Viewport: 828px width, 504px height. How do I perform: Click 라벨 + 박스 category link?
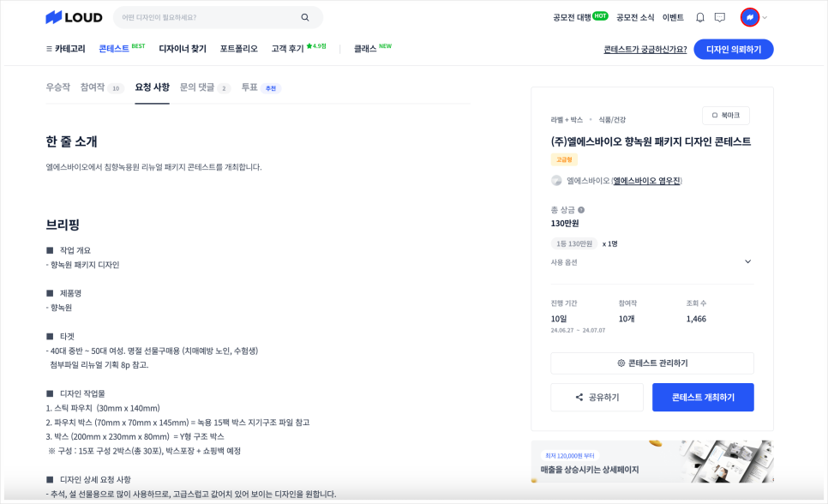[x=567, y=120]
